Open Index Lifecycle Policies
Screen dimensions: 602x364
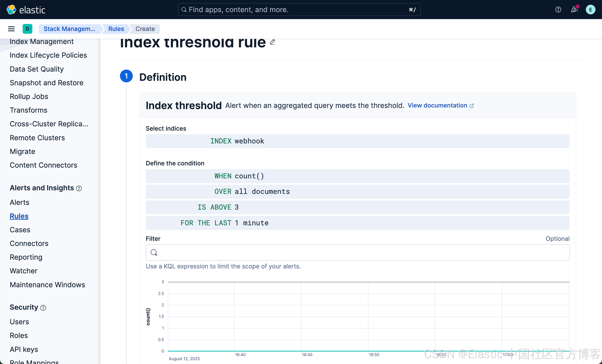[48, 55]
